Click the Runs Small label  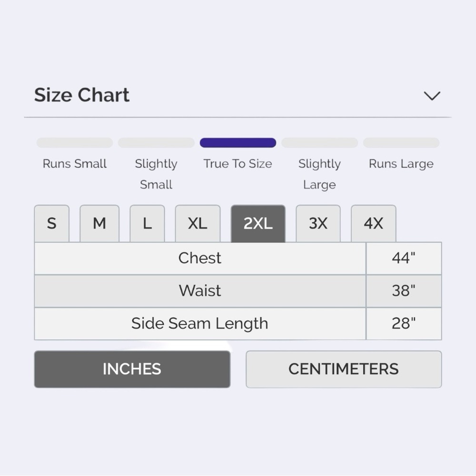tap(75, 164)
